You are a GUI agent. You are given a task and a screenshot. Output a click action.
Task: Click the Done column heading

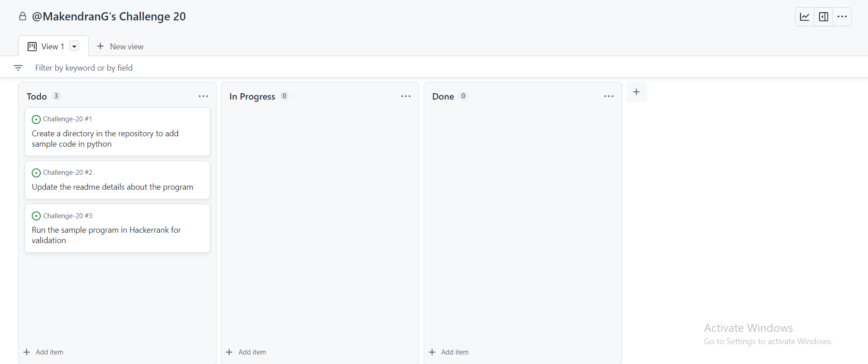pos(443,96)
